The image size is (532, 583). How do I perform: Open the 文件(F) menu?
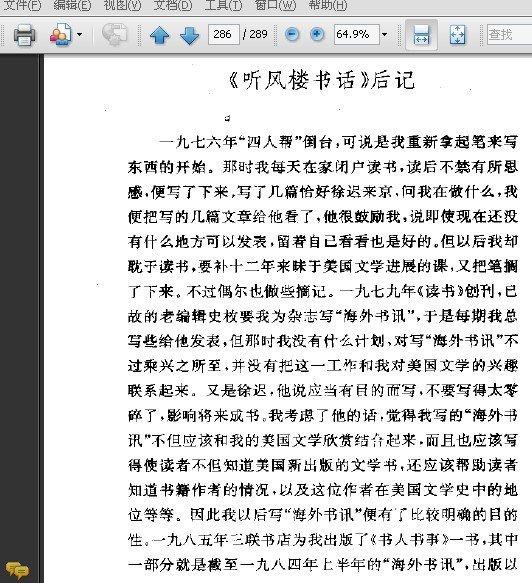pos(22,5)
